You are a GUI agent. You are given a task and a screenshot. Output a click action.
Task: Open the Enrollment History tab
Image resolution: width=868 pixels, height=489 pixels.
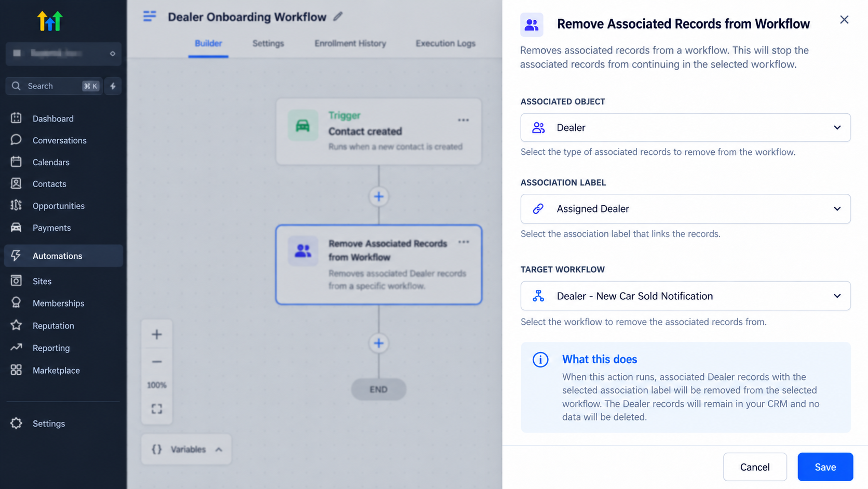pyautogui.click(x=350, y=44)
